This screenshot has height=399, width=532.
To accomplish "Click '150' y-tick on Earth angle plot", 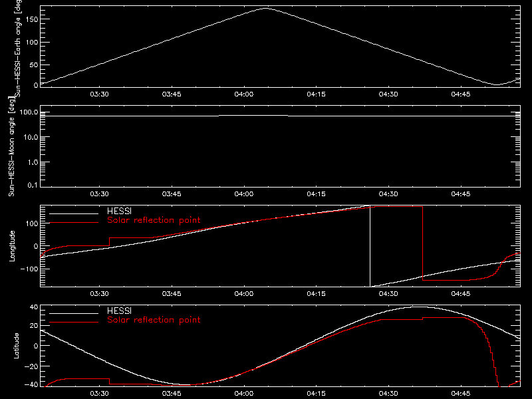I will point(31,20).
